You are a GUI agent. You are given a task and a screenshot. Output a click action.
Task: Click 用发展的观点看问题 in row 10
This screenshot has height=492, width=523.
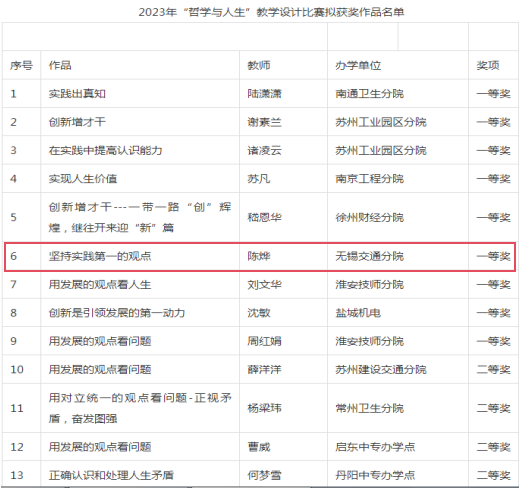click(x=100, y=370)
